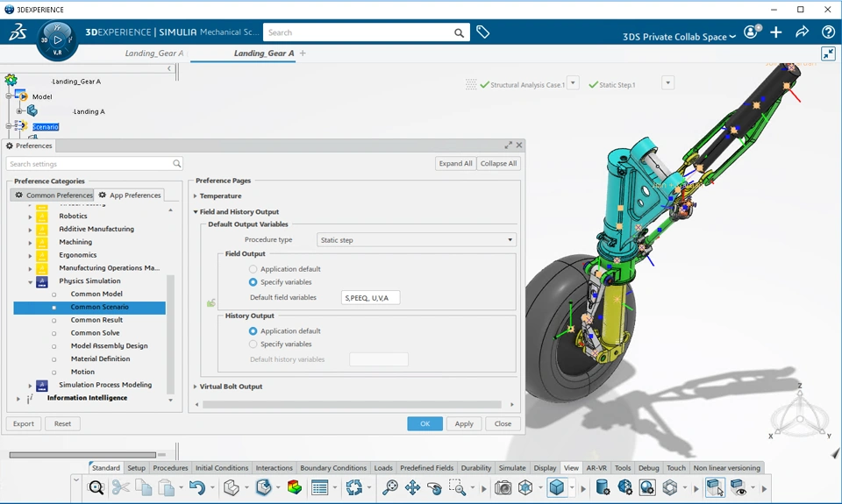Select the find magnifier tool in bottom toolbar
This screenshot has height=504, width=842.
pos(96,487)
